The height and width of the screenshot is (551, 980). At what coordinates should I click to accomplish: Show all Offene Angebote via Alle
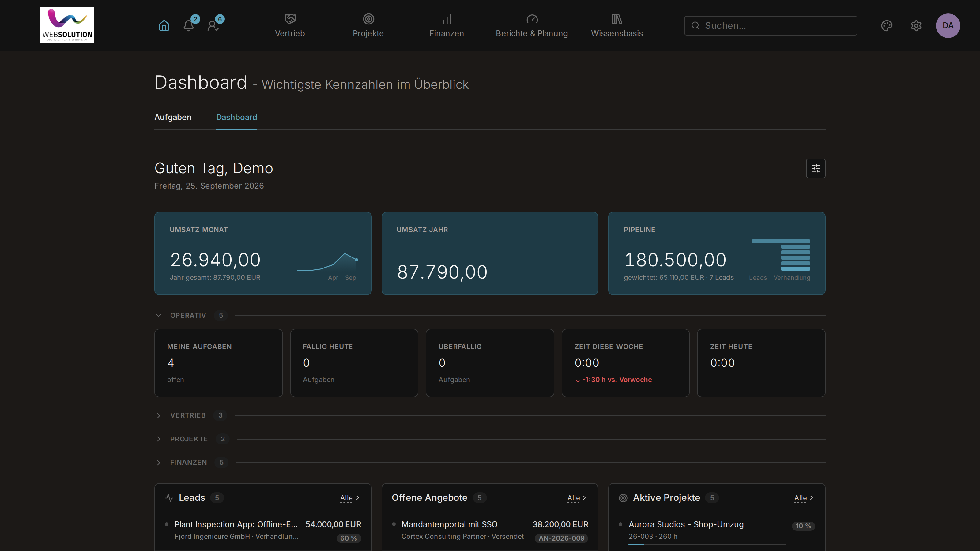[576, 498]
